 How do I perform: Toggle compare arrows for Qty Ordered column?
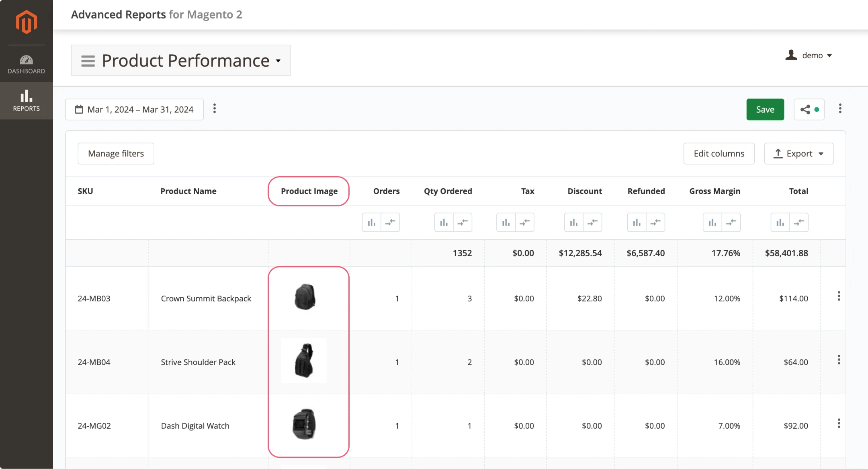[x=463, y=222]
